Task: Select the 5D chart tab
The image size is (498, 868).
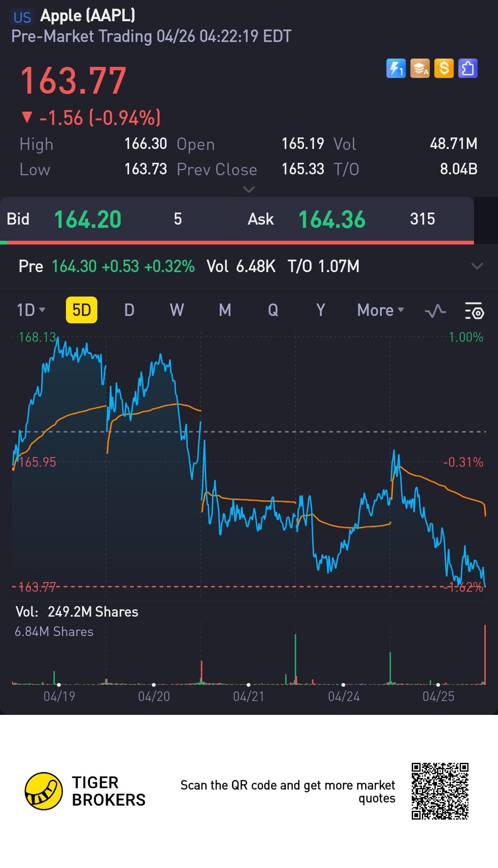Action: click(x=82, y=310)
